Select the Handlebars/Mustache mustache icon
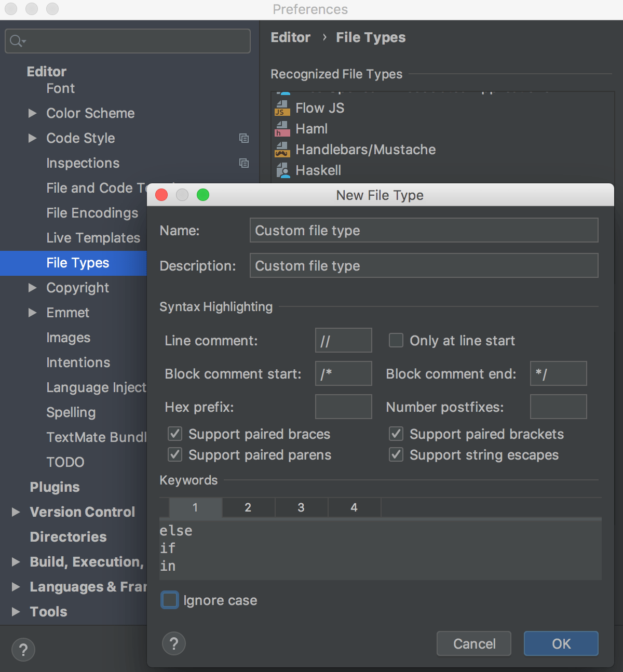 pyautogui.click(x=282, y=149)
